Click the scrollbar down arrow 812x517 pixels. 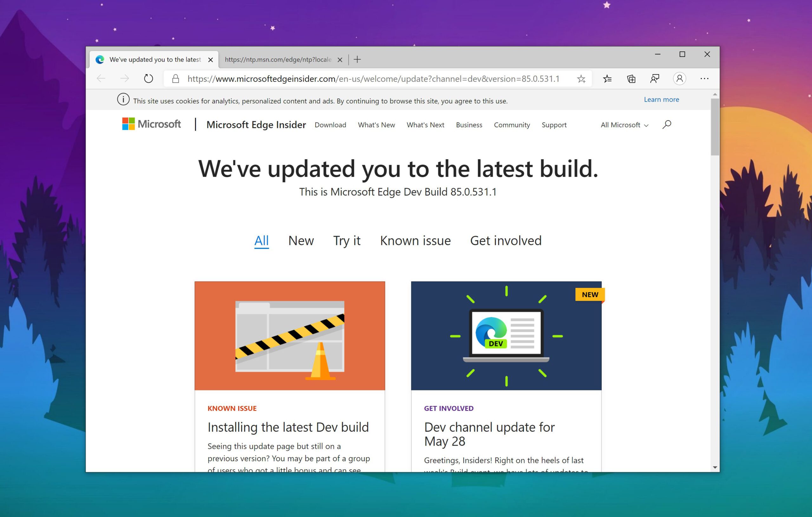click(x=715, y=467)
